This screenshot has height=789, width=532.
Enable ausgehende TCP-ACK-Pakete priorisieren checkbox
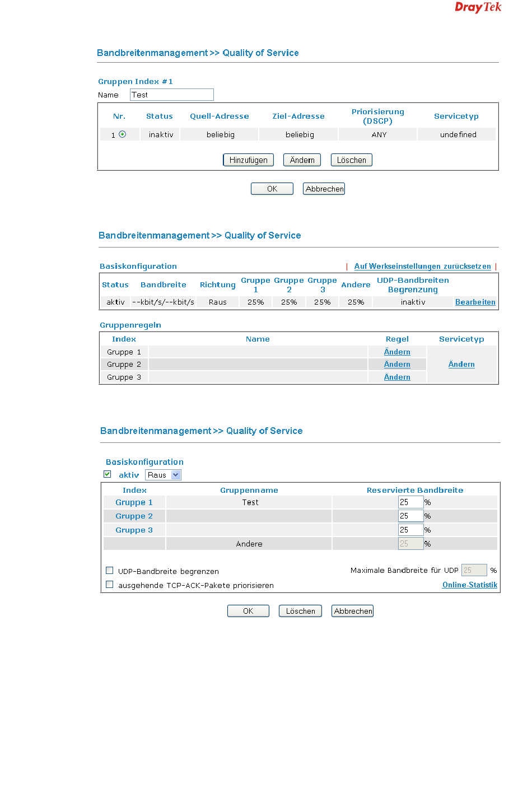(110, 585)
